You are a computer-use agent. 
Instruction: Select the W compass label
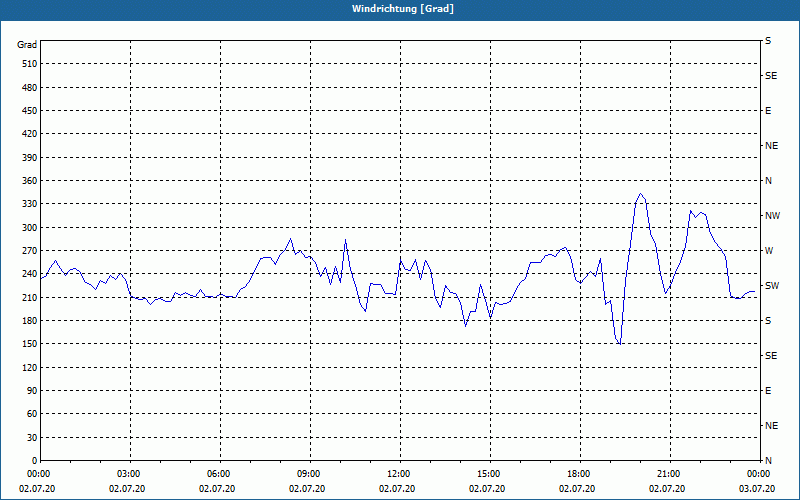point(769,251)
